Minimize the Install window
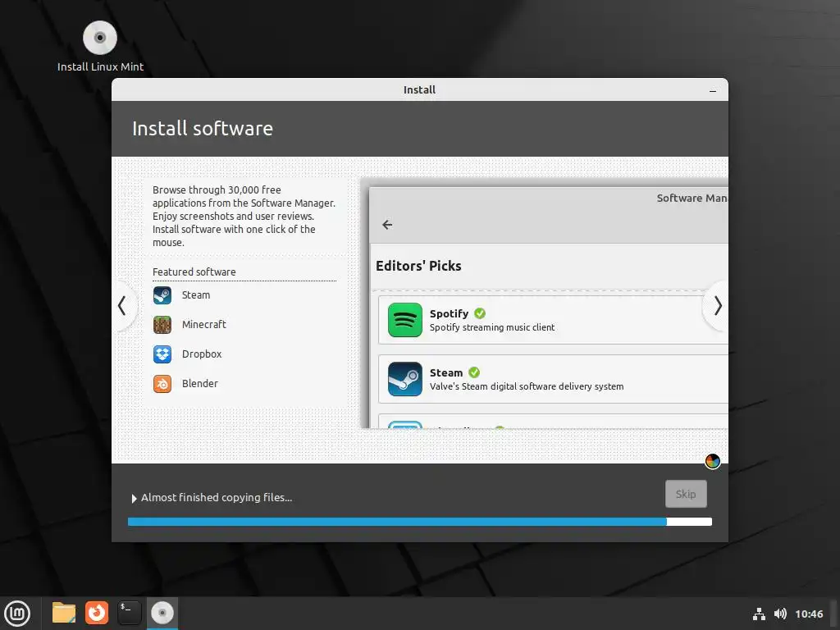 713,90
